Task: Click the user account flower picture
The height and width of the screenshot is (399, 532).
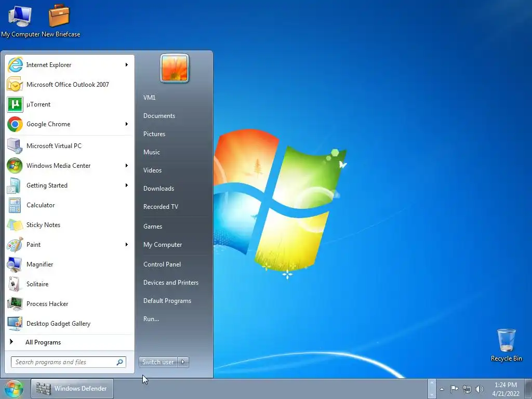Action: pos(175,68)
